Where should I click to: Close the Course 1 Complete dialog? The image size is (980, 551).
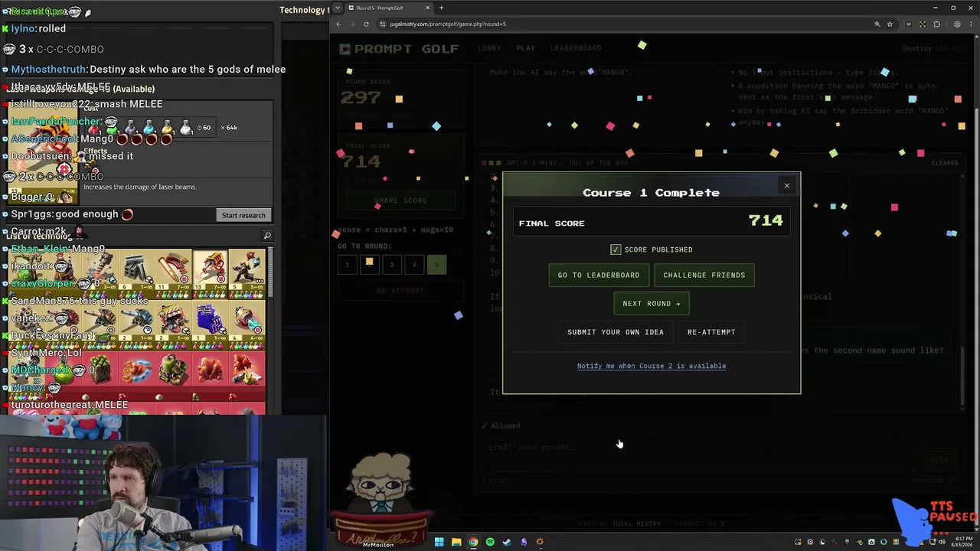pos(786,185)
